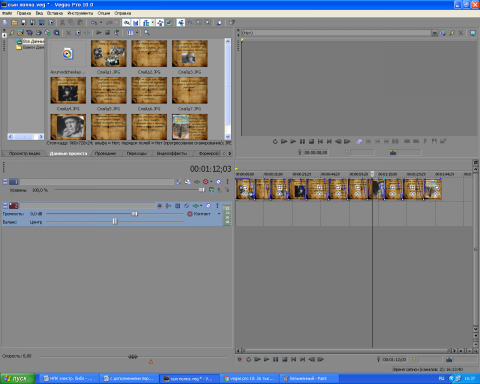Open the Инструменты menu

coord(80,13)
